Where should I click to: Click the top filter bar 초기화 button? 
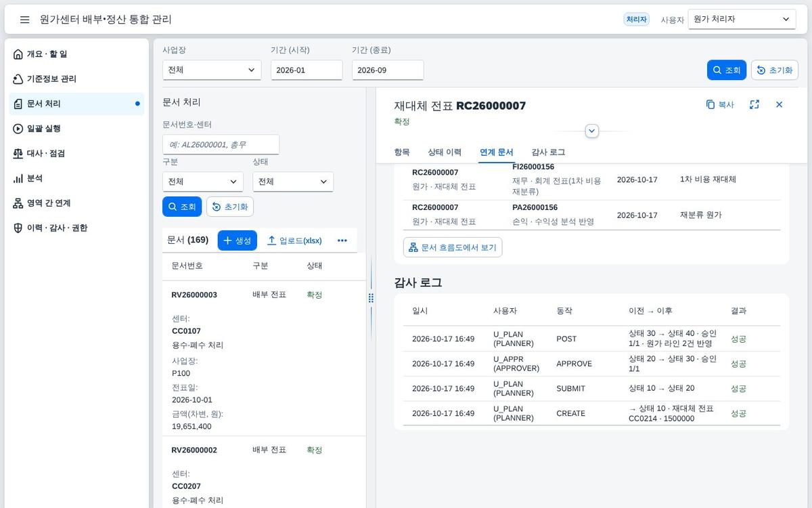[775, 70]
